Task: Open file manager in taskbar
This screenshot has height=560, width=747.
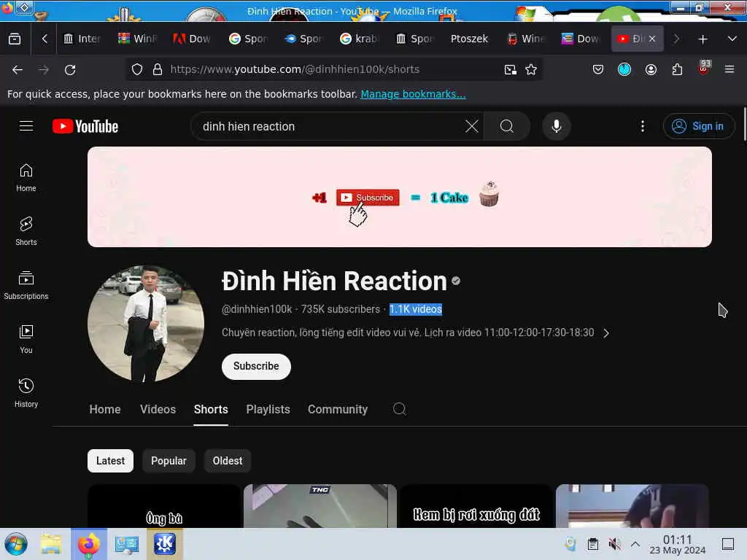Action: [51, 544]
